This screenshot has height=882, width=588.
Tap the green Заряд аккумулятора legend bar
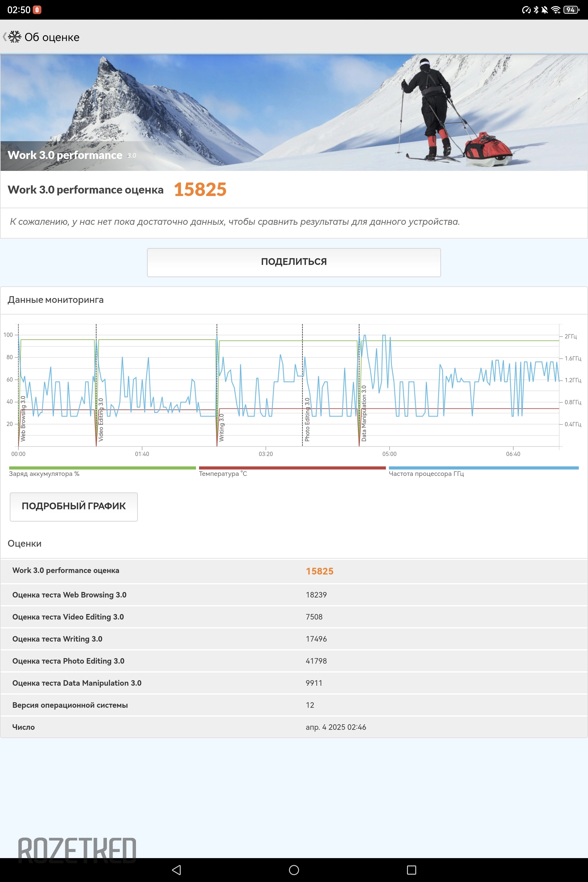(102, 468)
